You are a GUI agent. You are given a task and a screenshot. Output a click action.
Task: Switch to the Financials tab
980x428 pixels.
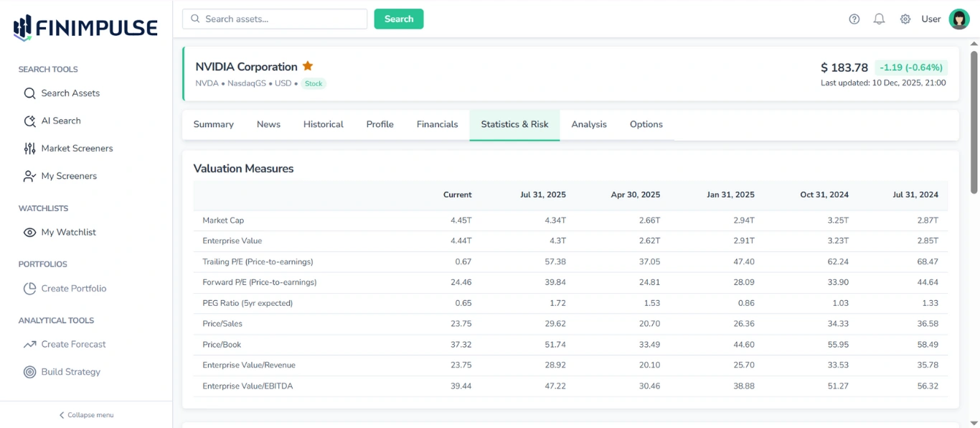pyautogui.click(x=437, y=124)
